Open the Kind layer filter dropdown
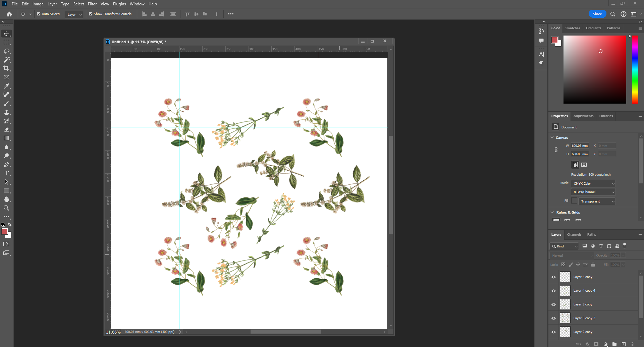This screenshot has width=644, height=347. click(x=564, y=246)
